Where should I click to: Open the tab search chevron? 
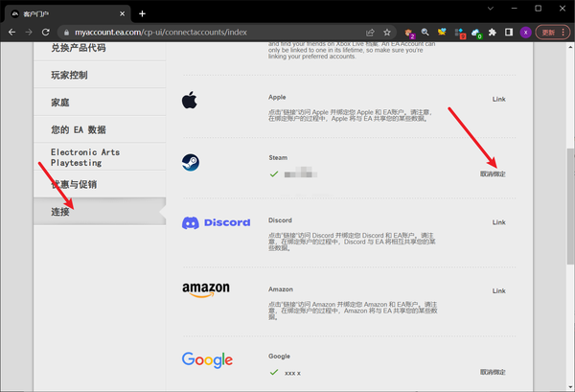(491, 8)
